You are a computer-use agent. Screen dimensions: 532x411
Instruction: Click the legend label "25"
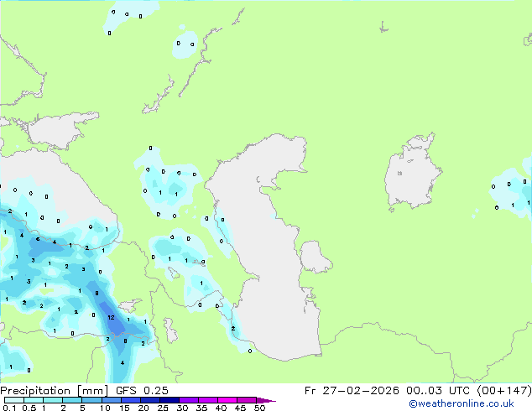coord(163,408)
